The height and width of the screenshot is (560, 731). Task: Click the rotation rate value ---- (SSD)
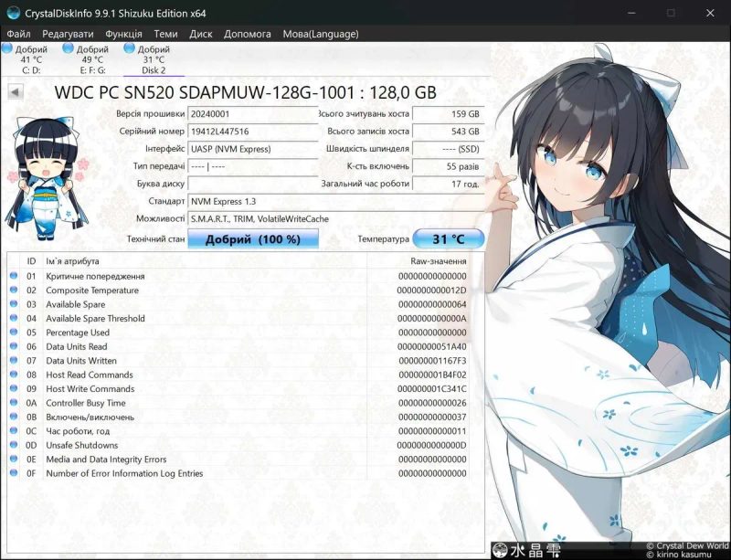click(x=449, y=149)
